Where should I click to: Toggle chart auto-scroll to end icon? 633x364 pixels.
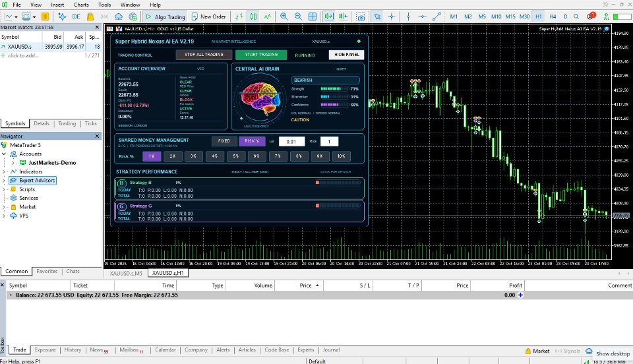pos(328,16)
